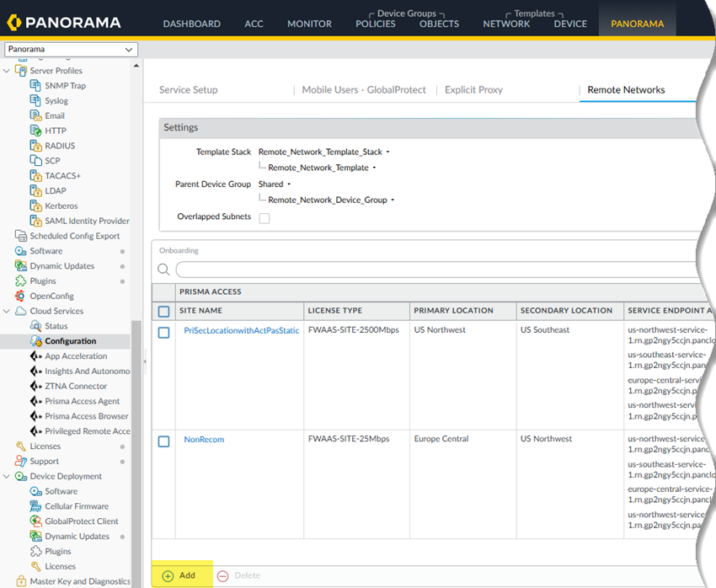Select the NonRecom row checkbox
The width and height of the screenshot is (716, 588).
[x=164, y=441]
